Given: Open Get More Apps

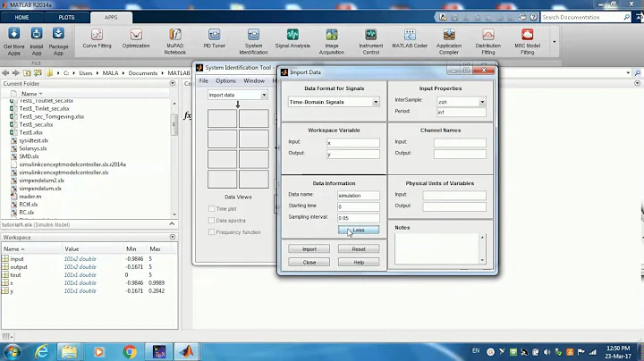Looking at the screenshot, I should point(14,41).
